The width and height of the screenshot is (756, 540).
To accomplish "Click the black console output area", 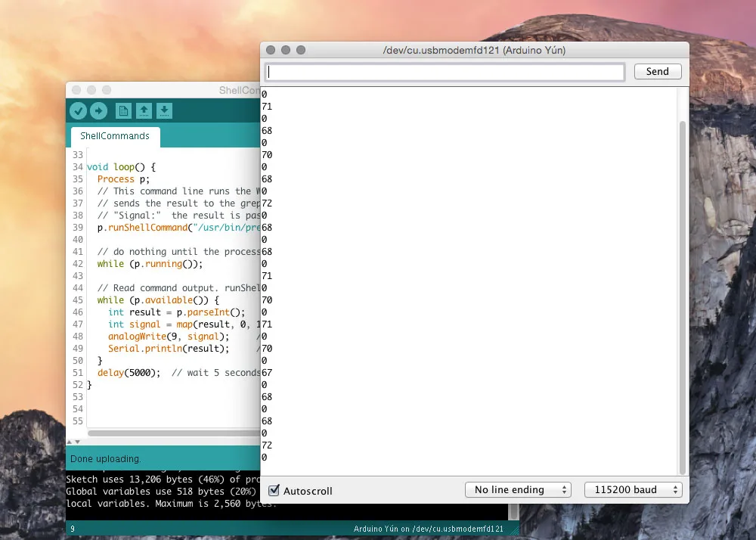I will click(x=163, y=492).
